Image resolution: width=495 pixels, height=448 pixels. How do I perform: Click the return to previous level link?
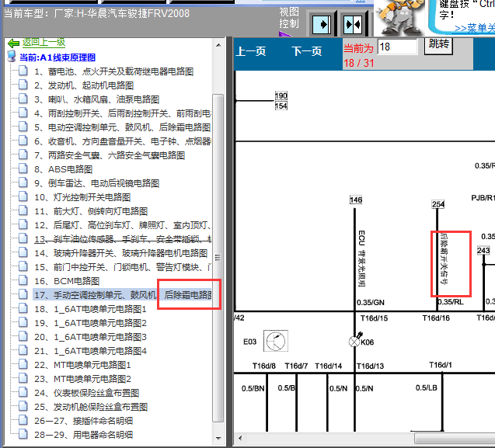(44, 42)
